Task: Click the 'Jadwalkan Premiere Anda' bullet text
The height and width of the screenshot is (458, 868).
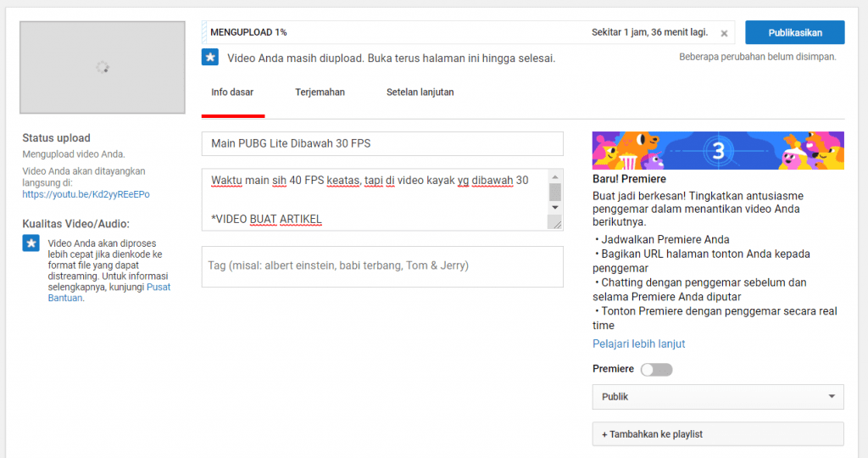Action: click(x=665, y=240)
